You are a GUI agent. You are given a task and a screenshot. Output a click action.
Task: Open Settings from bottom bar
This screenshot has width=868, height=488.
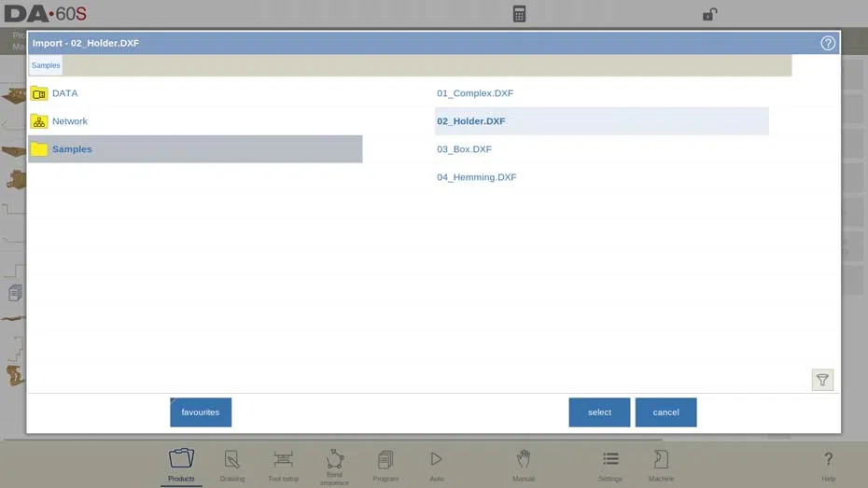[x=610, y=465]
